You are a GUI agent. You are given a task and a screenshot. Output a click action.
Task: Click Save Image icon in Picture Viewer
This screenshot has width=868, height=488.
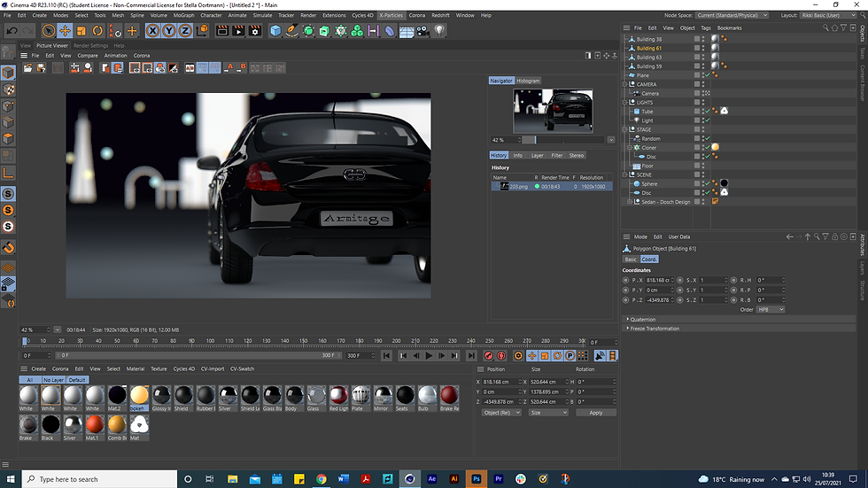coord(42,67)
